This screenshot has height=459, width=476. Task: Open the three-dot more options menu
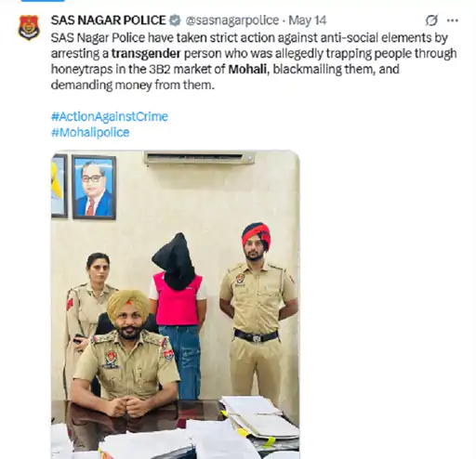coord(453,20)
